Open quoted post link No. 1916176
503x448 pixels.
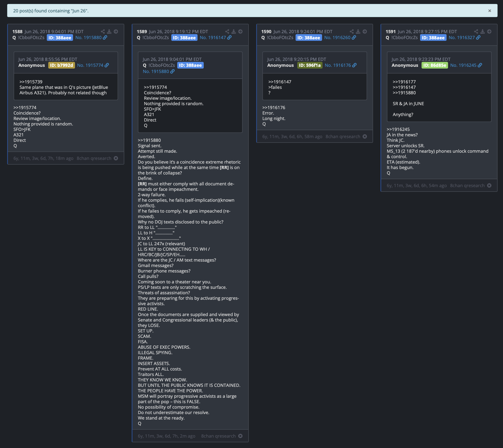[x=341, y=65]
